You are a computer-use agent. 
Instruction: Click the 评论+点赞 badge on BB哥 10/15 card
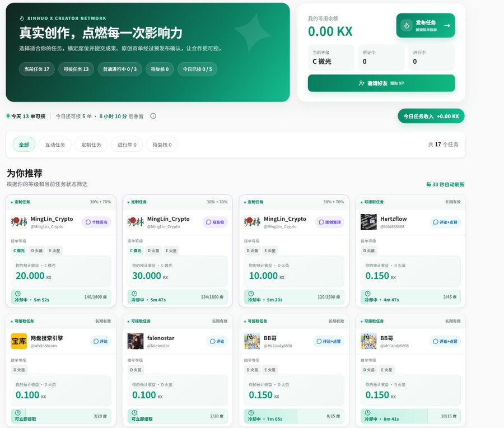pos(445,341)
